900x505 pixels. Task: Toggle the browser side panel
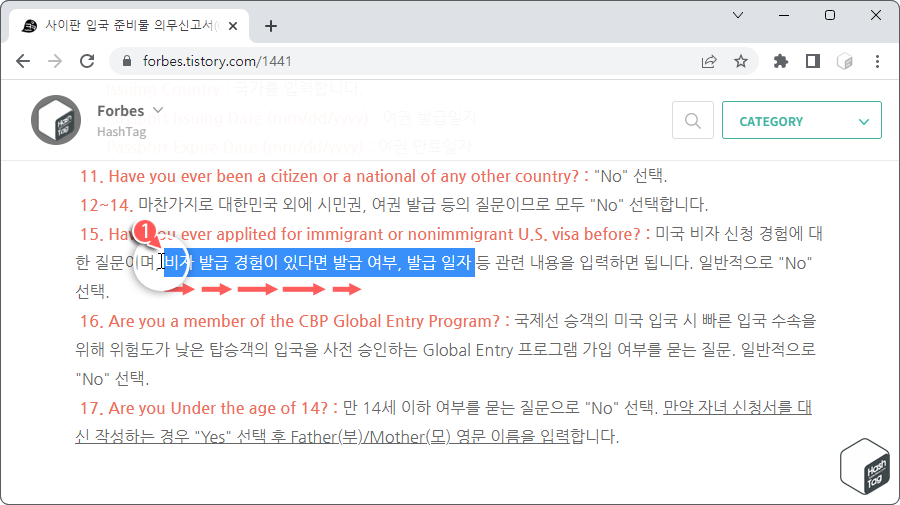(813, 61)
